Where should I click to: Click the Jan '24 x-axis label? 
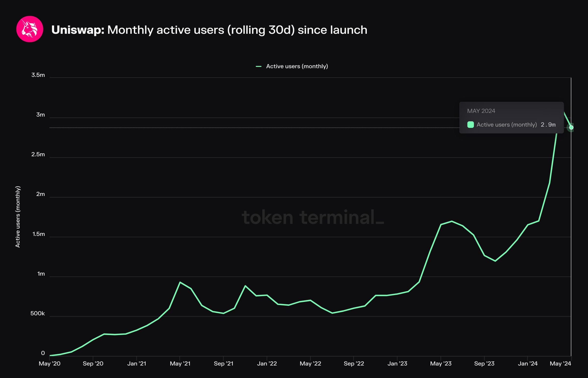tap(527, 364)
